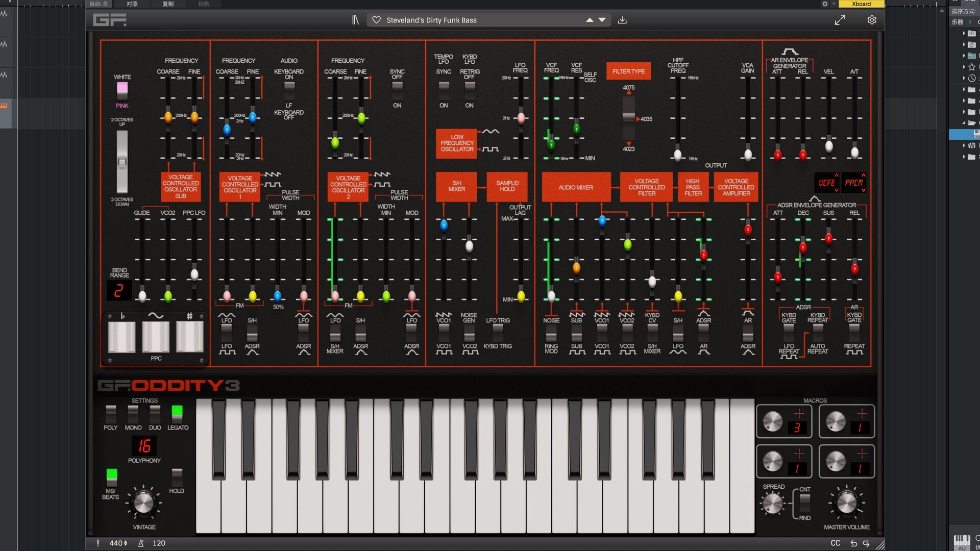Open the GForce plugin settings gear

pyautogui.click(x=872, y=20)
